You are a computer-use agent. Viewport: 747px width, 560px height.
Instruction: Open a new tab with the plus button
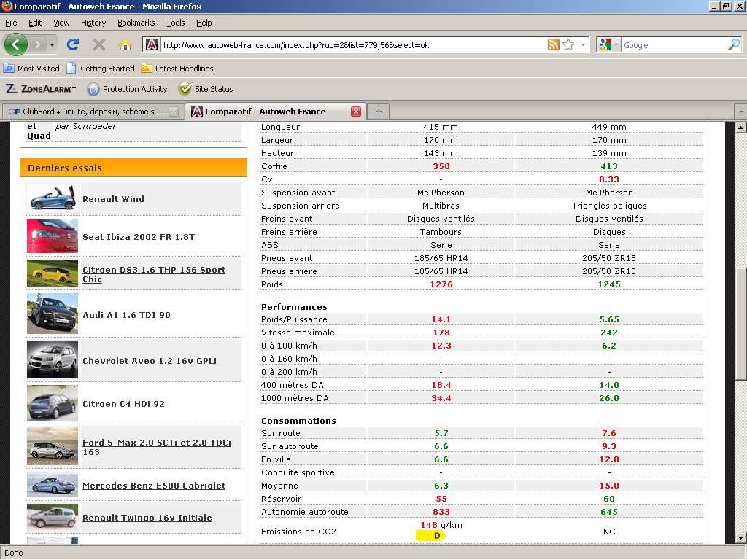[378, 112]
